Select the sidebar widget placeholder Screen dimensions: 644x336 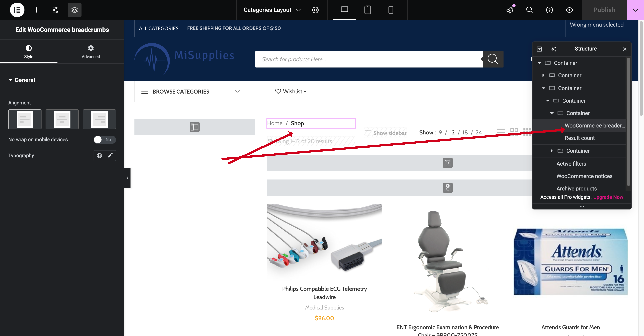[x=194, y=127]
